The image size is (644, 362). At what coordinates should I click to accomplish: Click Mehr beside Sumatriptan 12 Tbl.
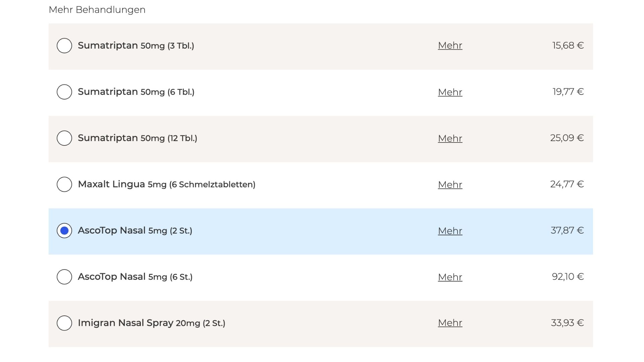pyautogui.click(x=450, y=138)
